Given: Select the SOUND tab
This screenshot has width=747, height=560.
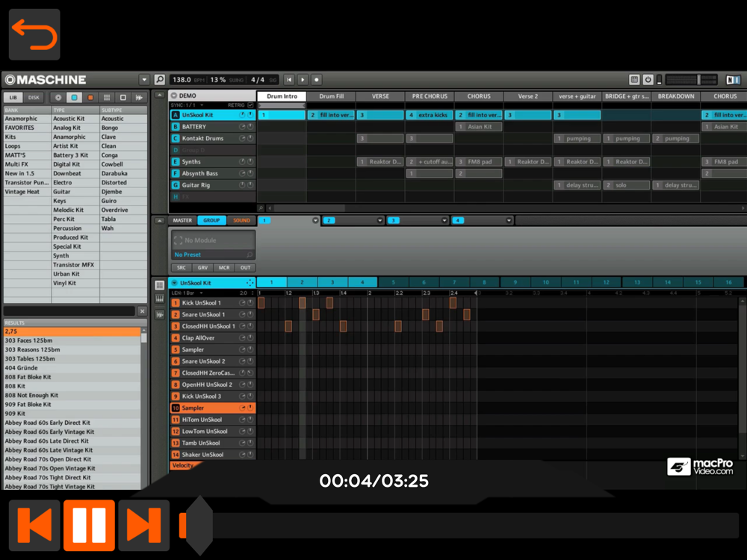Looking at the screenshot, I should tap(241, 220).
